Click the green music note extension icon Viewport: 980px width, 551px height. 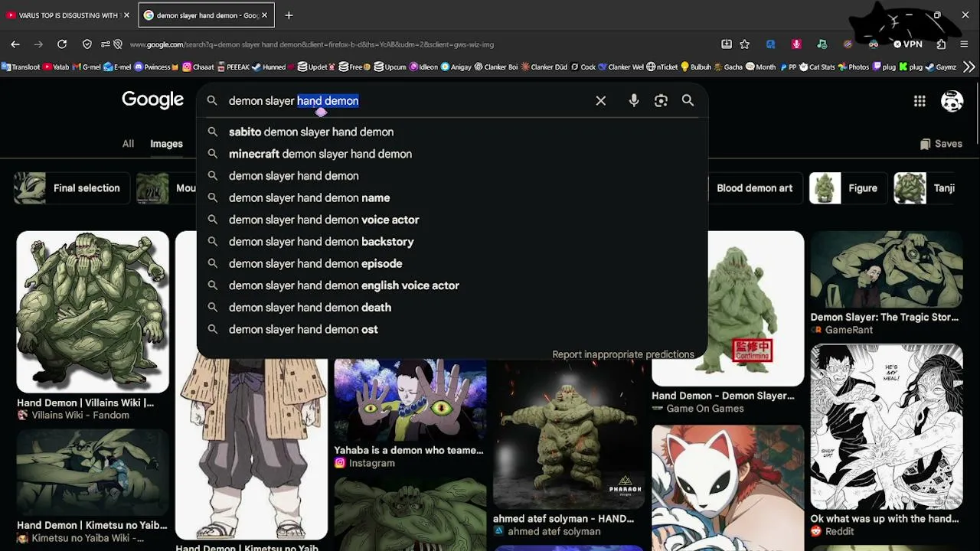click(x=822, y=44)
